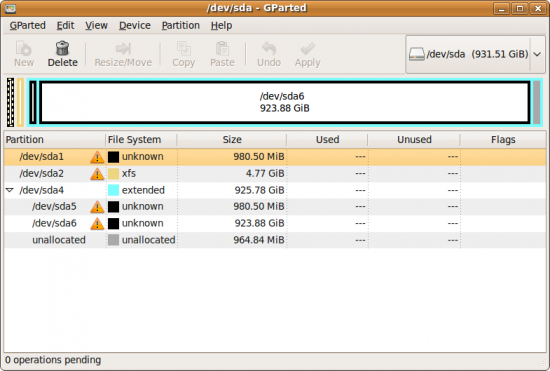This screenshot has width=550, height=371.
Task: Click the Apply operations checkmark icon
Action: (308, 49)
